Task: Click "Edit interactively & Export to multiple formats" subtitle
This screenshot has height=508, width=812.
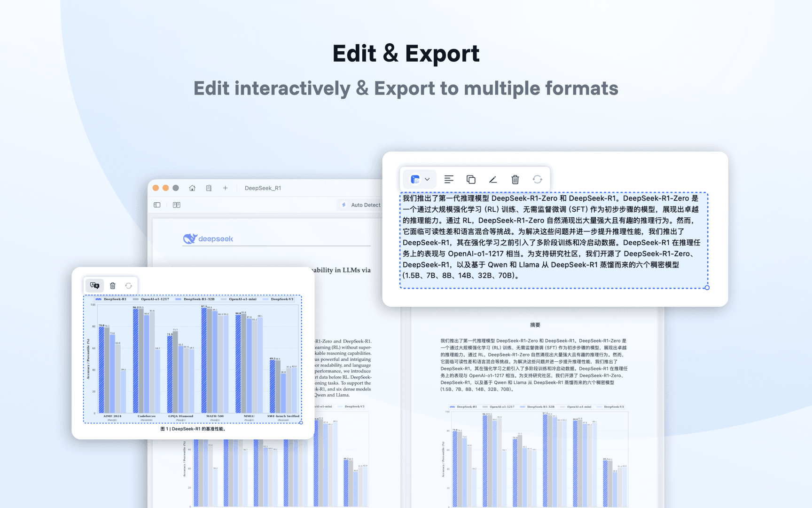Action: point(406,88)
